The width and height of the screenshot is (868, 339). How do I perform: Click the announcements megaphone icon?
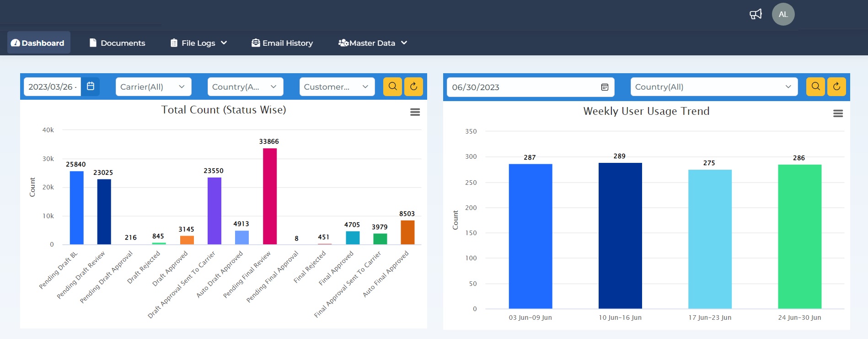point(755,14)
